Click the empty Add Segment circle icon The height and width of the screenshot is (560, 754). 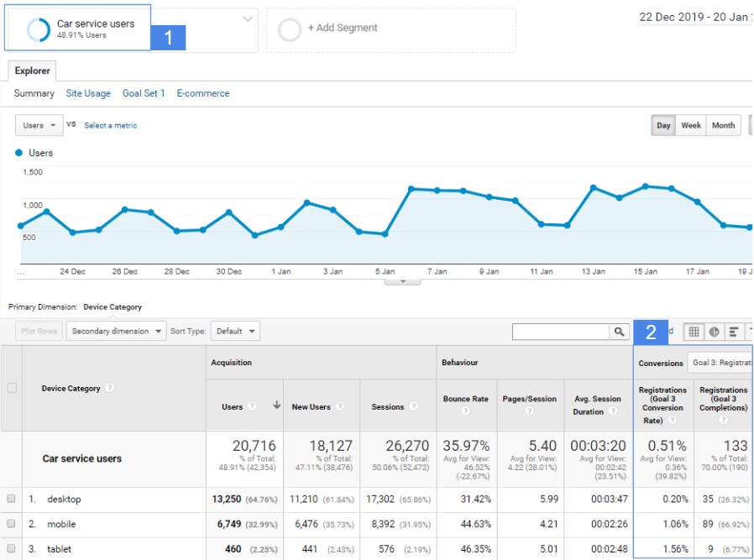[290, 29]
